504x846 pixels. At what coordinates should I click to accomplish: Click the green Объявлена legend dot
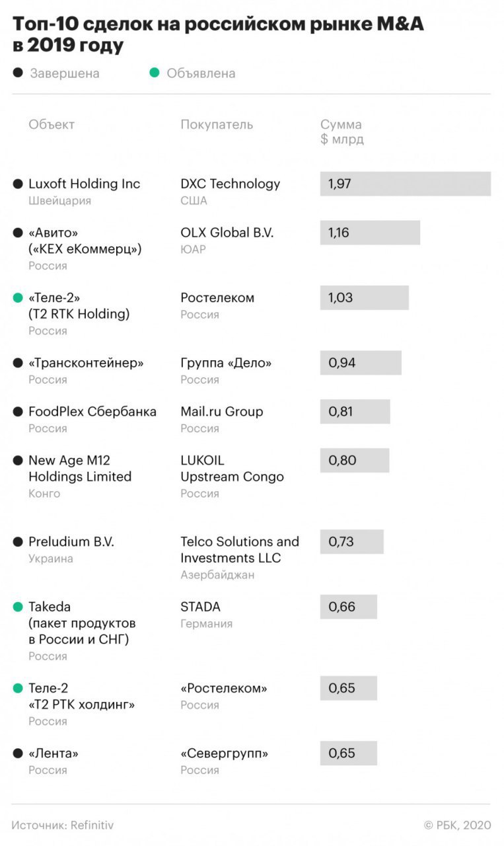click(x=155, y=73)
